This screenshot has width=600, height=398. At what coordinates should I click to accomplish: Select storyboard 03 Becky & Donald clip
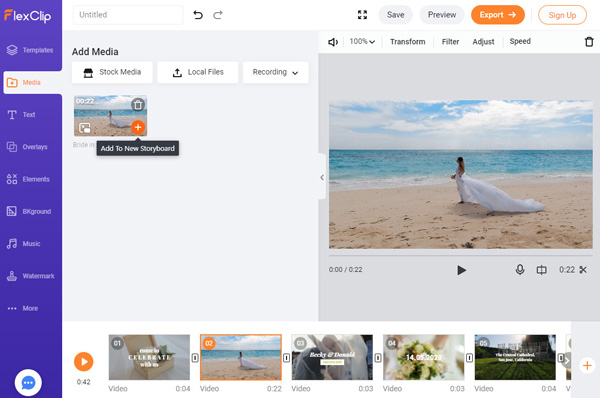(x=332, y=357)
